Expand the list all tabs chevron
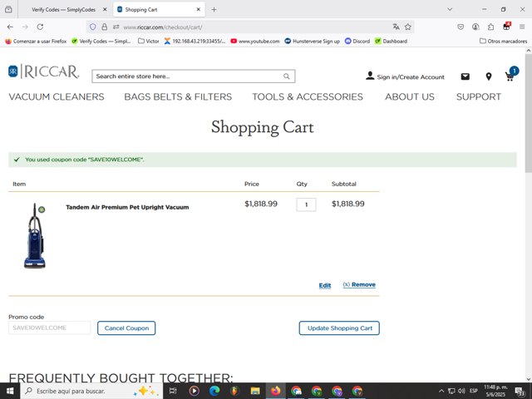 coord(450,9)
